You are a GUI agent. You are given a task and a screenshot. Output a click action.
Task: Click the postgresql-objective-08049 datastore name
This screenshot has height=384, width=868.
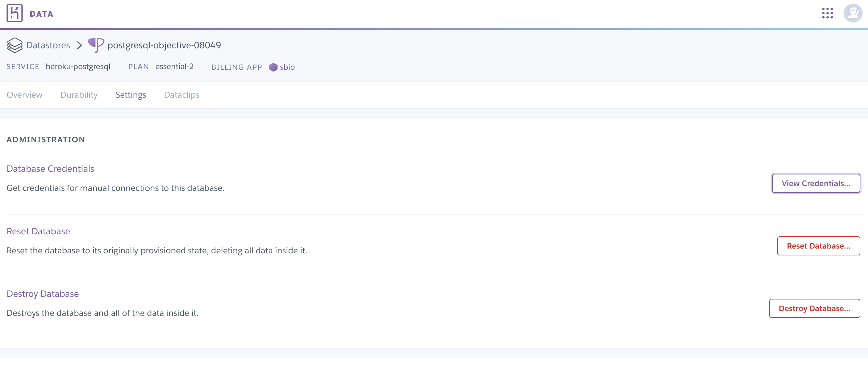click(x=164, y=44)
